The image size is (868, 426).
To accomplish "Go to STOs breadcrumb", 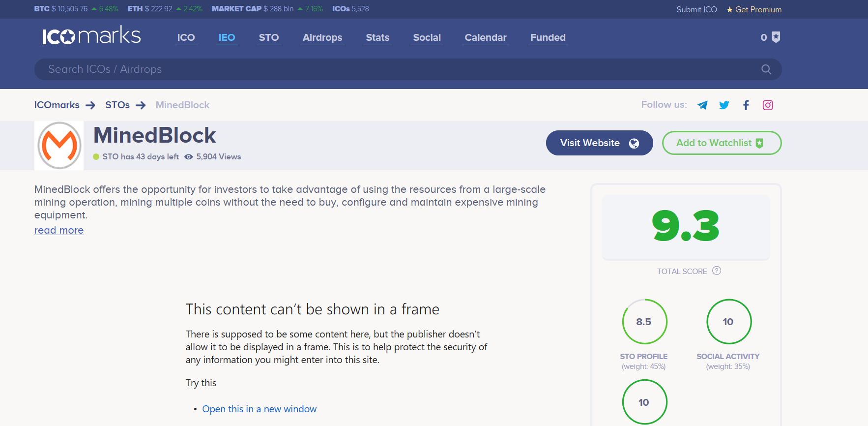I will 117,105.
